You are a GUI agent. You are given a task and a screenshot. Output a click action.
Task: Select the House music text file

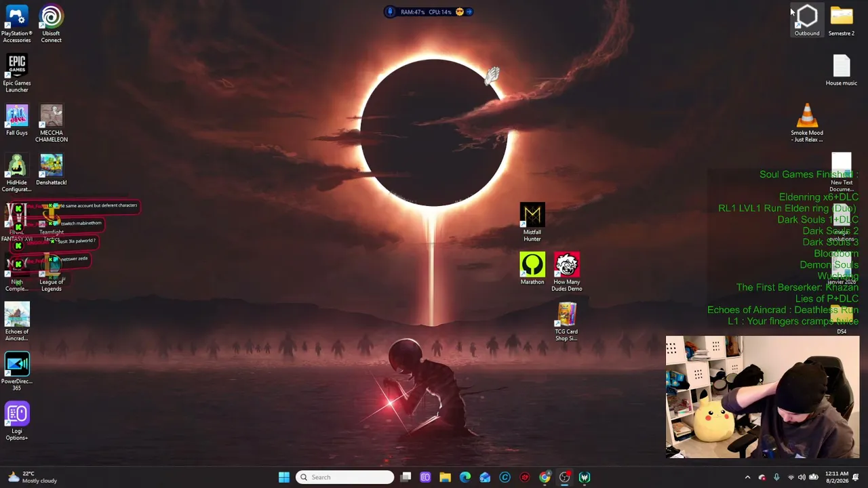(x=842, y=70)
